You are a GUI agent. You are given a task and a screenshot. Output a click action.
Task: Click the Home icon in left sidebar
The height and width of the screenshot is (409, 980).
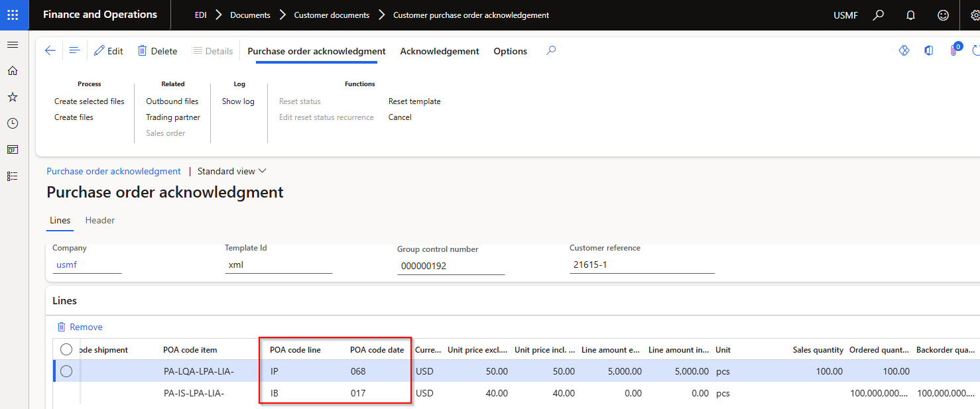(13, 71)
